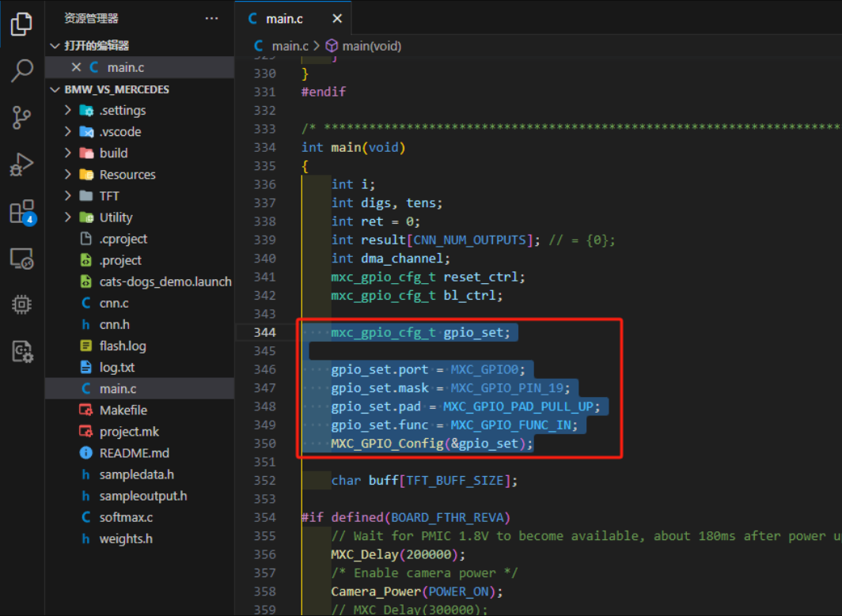Click on BOARD_FTHR_REVA macro

pos(447,517)
